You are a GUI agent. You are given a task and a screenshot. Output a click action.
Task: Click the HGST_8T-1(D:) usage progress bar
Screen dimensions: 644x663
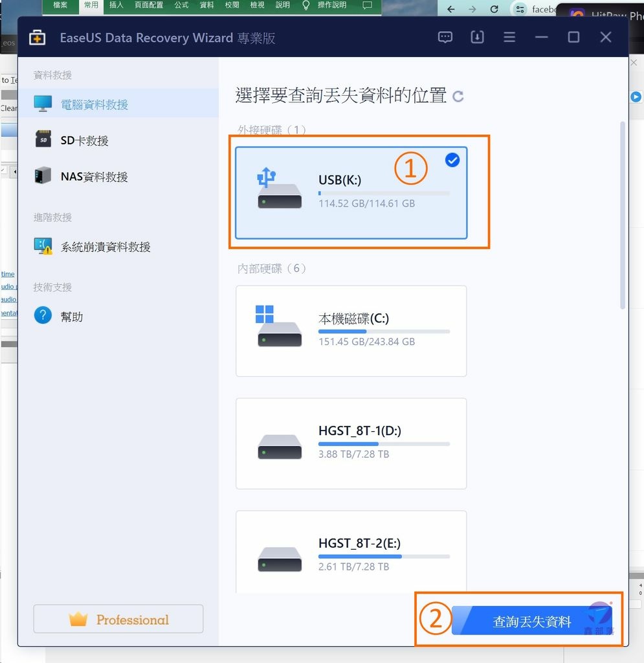click(x=384, y=444)
